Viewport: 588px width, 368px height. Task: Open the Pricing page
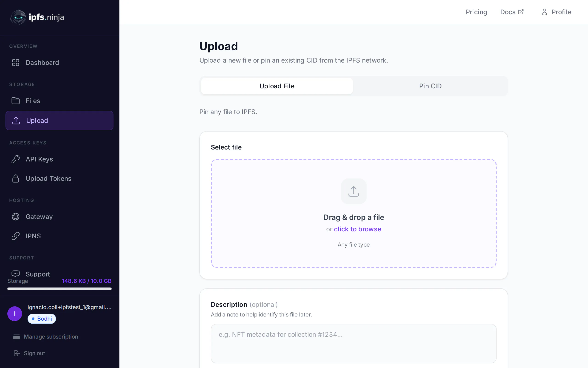pyautogui.click(x=476, y=12)
